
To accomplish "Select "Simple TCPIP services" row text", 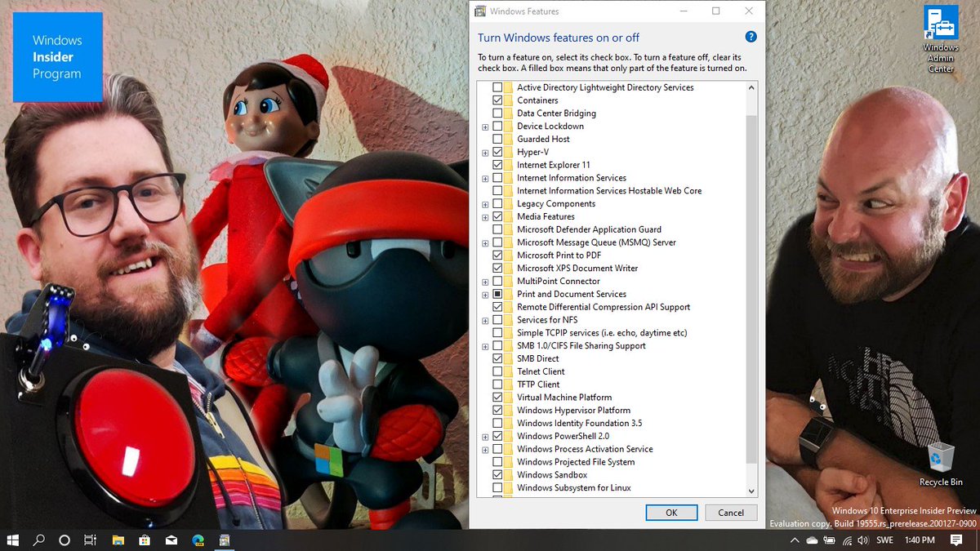I will pyautogui.click(x=602, y=333).
